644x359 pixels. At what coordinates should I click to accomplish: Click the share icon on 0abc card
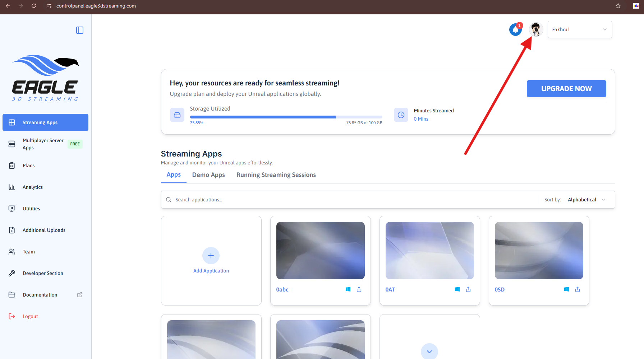359,289
